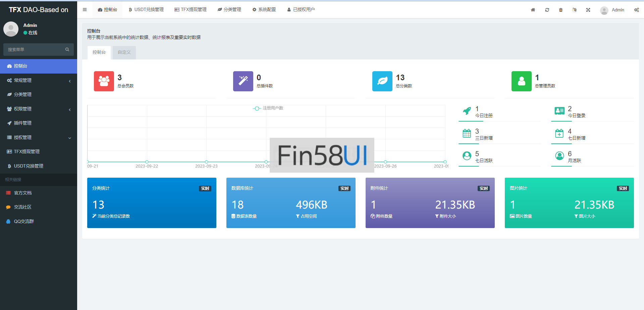644x310 pixels.
Task: Click the refresh icon in header
Action: [547, 10]
